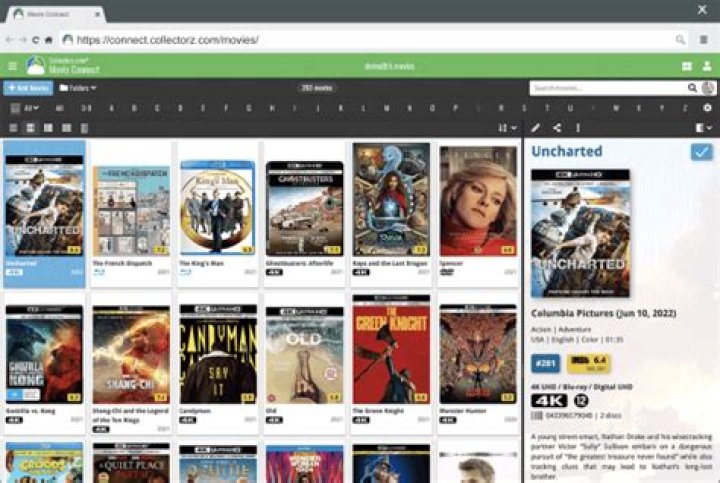Select the Spencer cover
Viewport: 720px width, 483px height.
point(478,201)
